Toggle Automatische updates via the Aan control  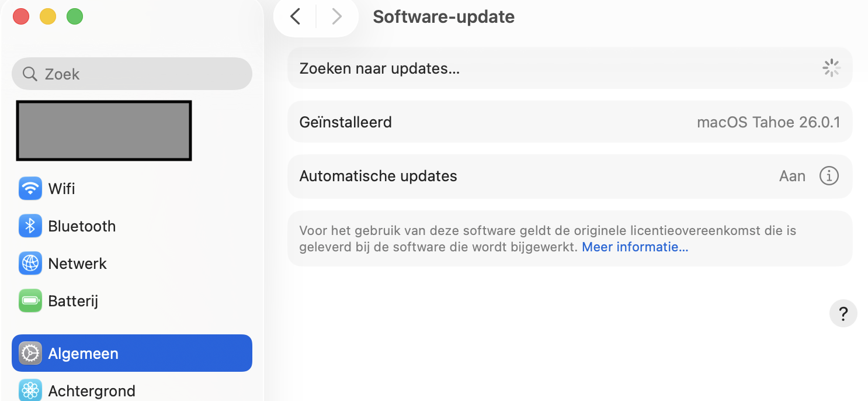[x=792, y=176]
